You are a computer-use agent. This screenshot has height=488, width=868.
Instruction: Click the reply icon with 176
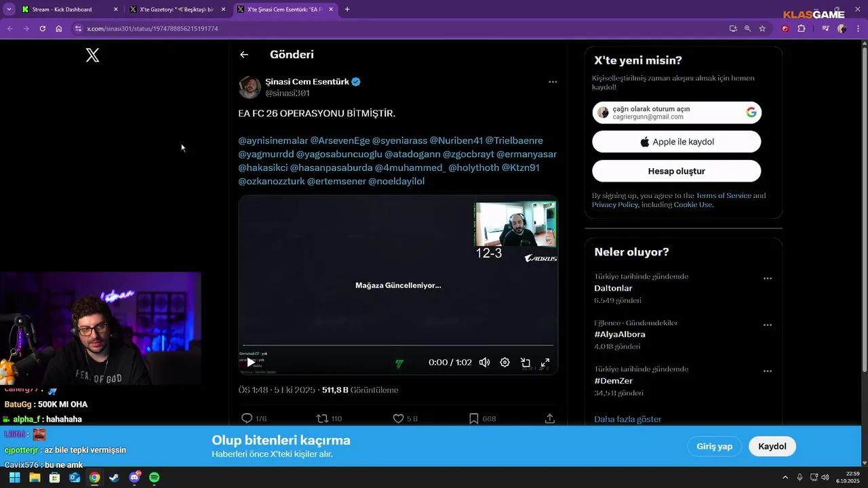pyautogui.click(x=247, y=419)
